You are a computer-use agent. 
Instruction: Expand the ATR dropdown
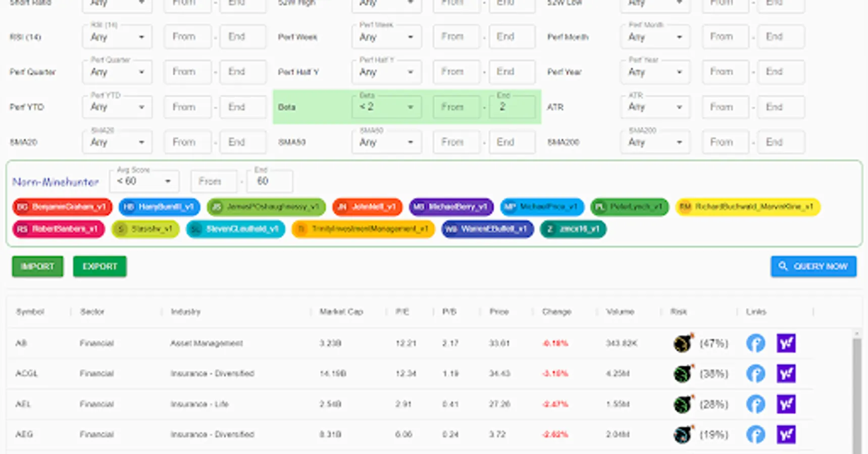click(x=655, y=107)
